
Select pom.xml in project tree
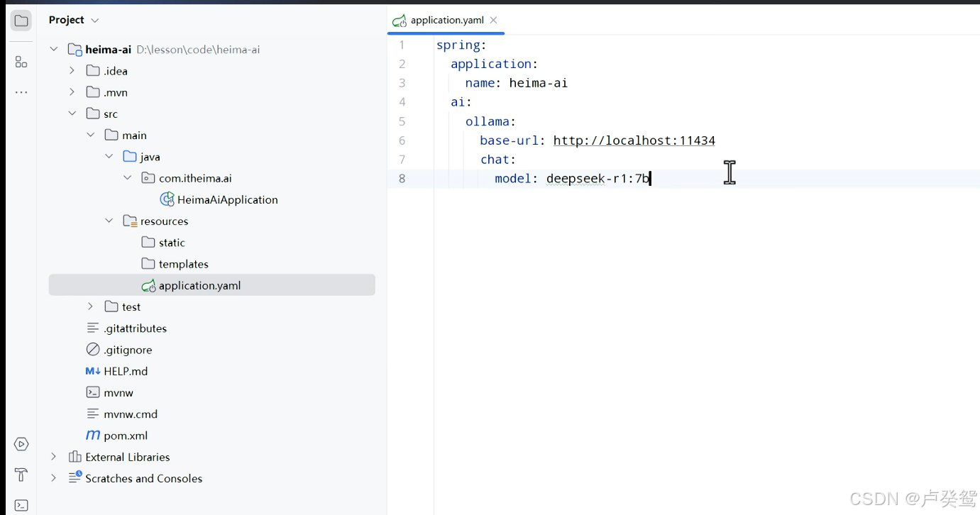coord(126,436)
